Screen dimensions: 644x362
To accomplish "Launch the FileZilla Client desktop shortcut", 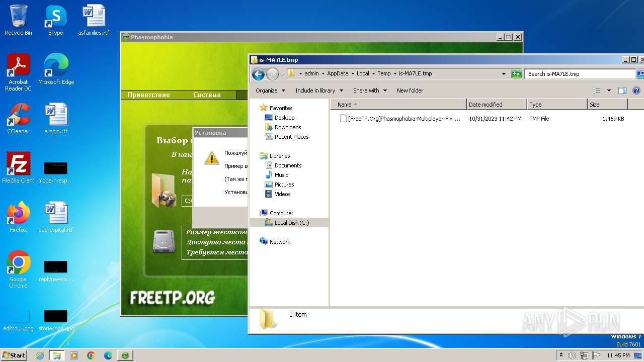I will click(18, 168).
